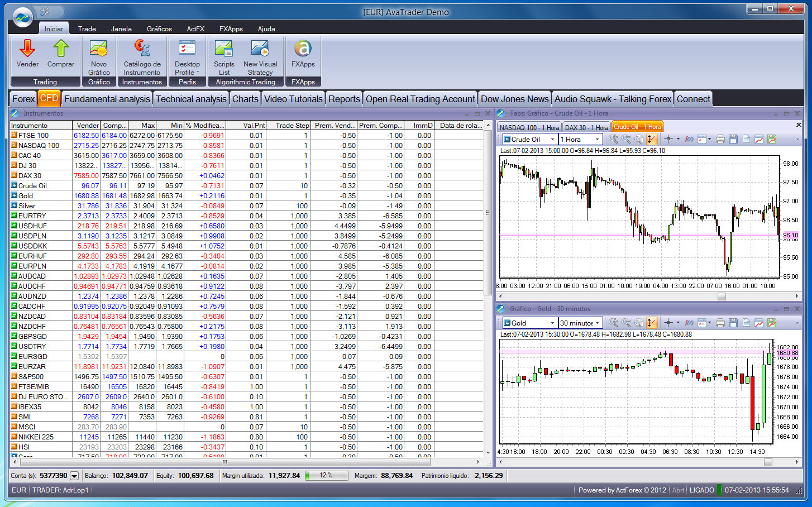
Task: Open Technical analysis tab
Action: click(x=191, y=99)
